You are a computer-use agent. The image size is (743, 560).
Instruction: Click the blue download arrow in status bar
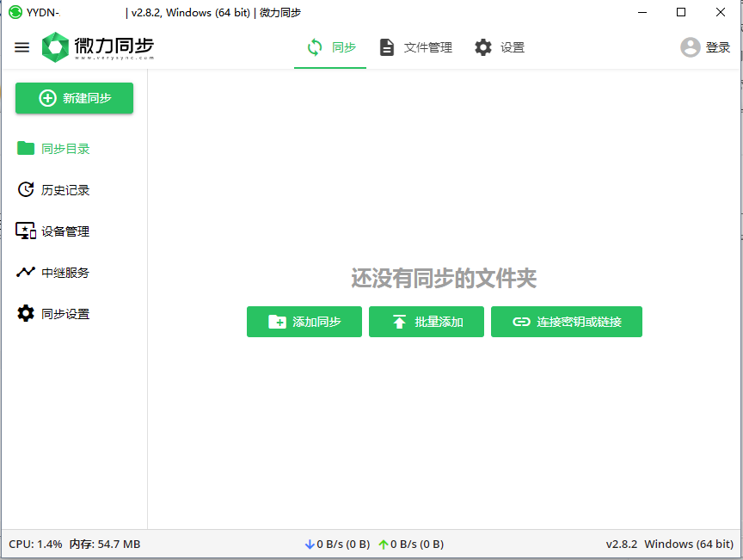point(310,545)
